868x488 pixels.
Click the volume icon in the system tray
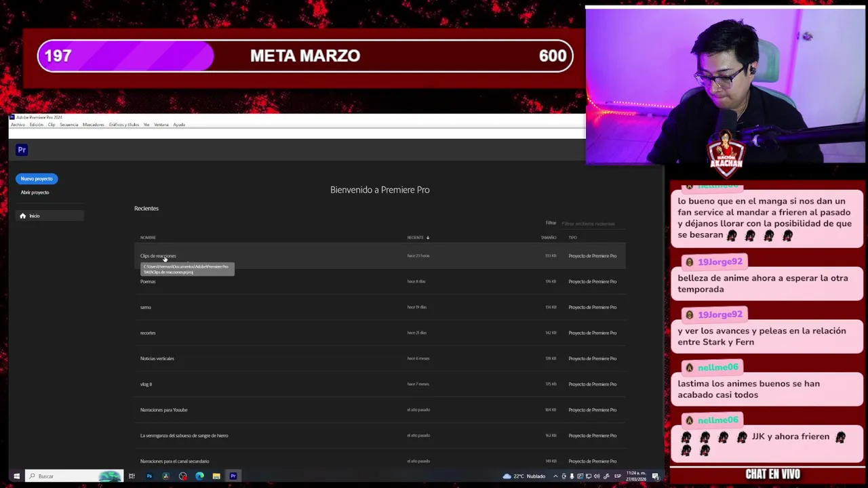(597, 476)
